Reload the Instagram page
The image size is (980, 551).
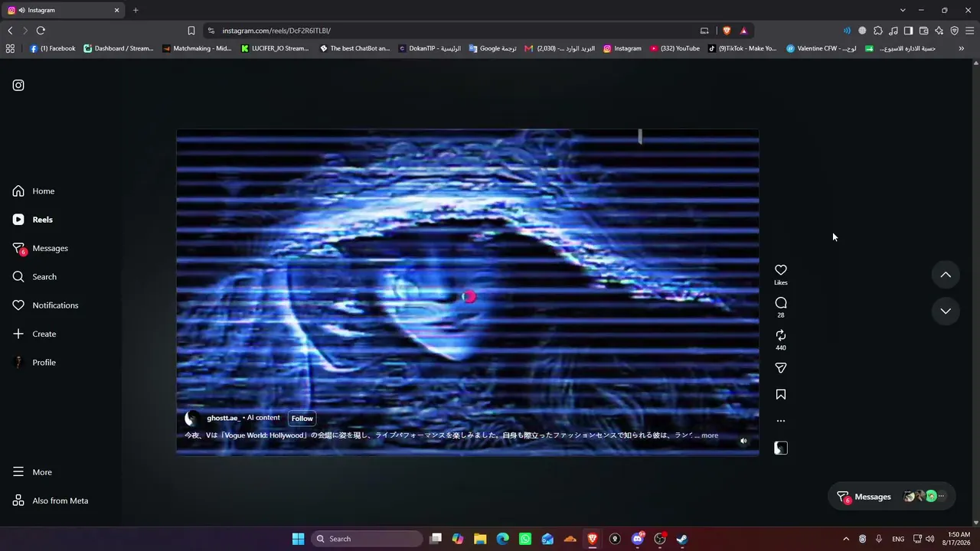click(41, 31)
